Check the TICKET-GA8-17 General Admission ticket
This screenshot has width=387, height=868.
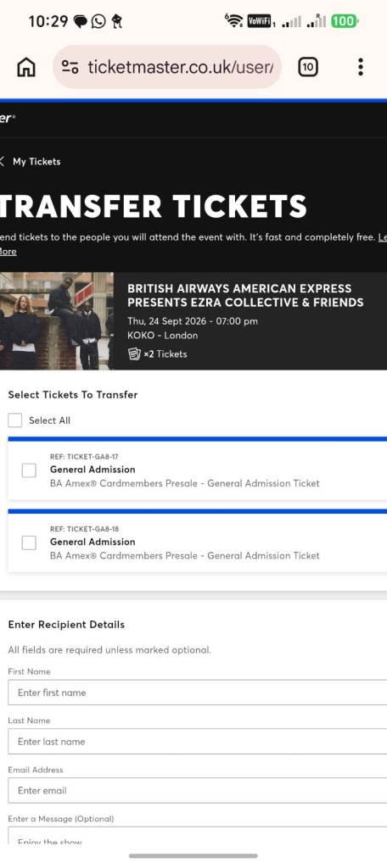29,470
